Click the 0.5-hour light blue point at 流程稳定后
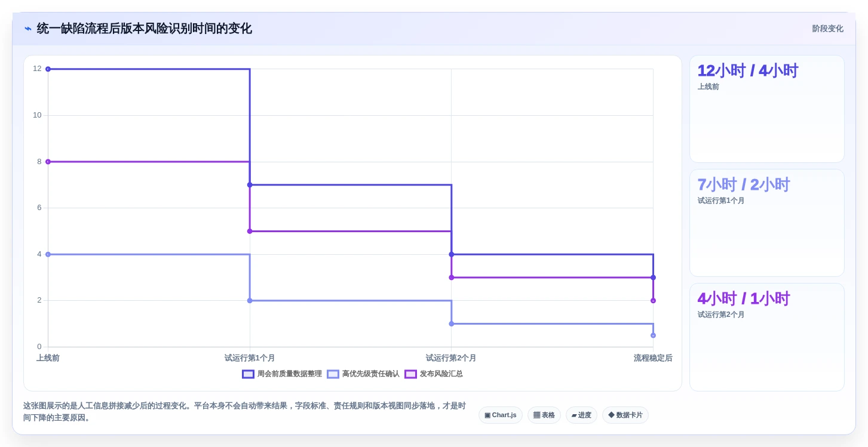The width and height of the screenshot is (868, 447). point(653,335)
